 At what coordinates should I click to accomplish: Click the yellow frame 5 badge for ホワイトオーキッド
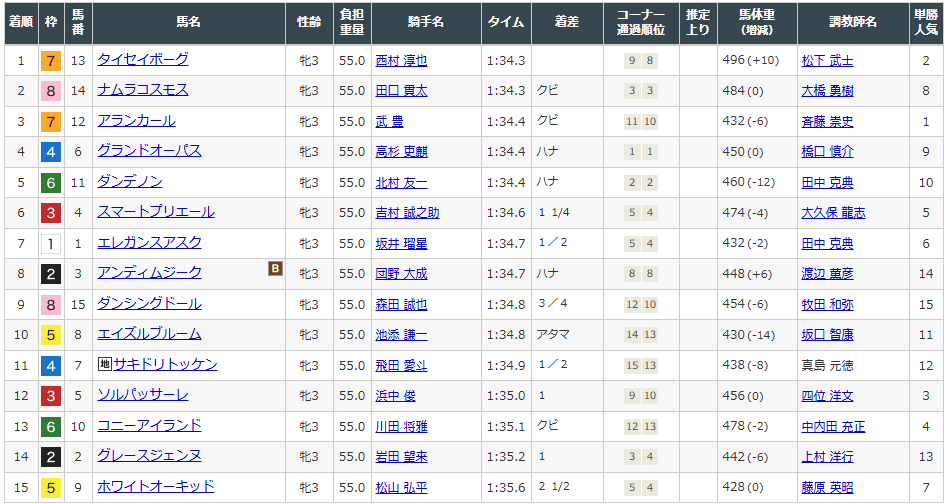[50, 488]
